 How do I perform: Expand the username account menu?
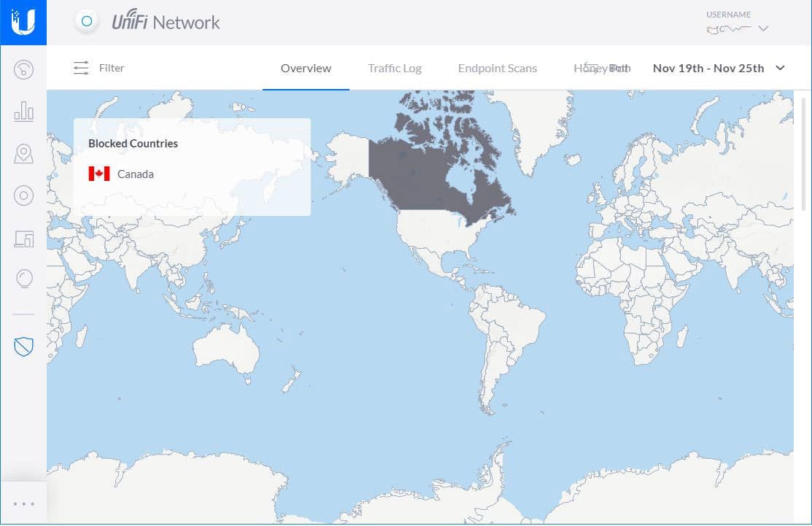738,29
